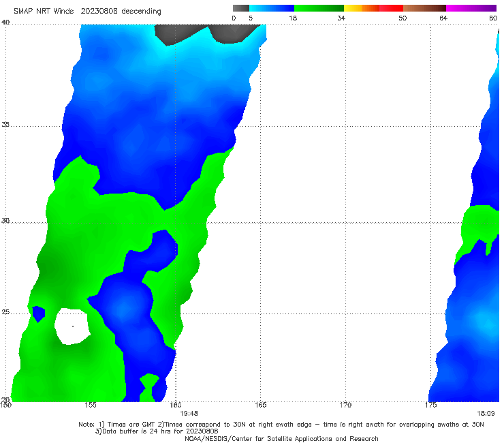Click the longitude axis label "165"

260,405
